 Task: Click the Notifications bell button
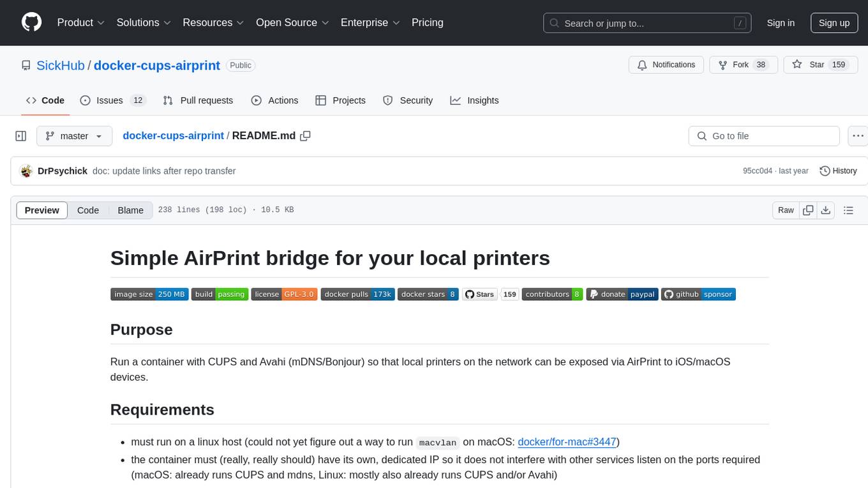(666, 65)
